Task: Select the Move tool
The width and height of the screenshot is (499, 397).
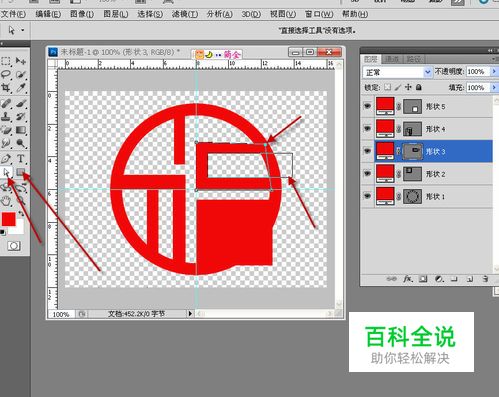Action: coord(21,61)
